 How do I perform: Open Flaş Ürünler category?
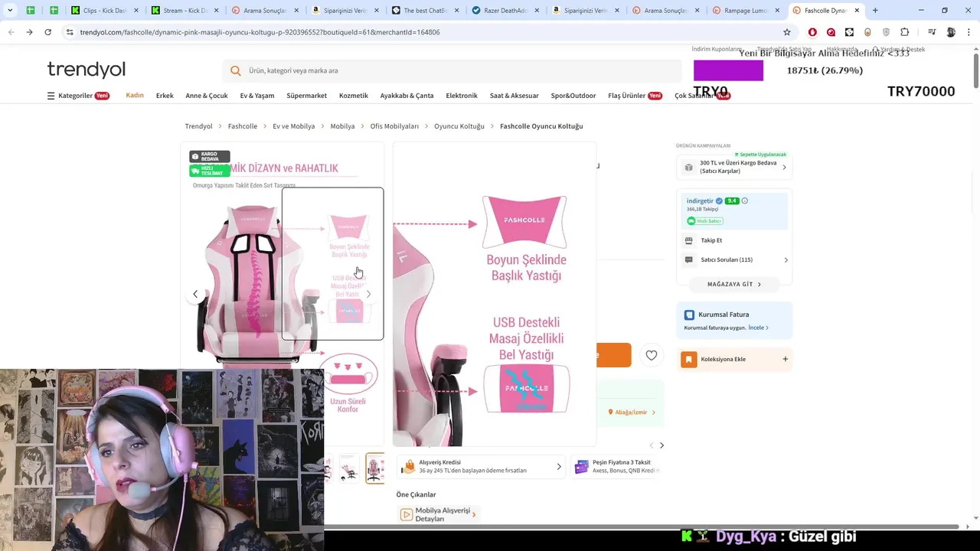tap(635, 96)
